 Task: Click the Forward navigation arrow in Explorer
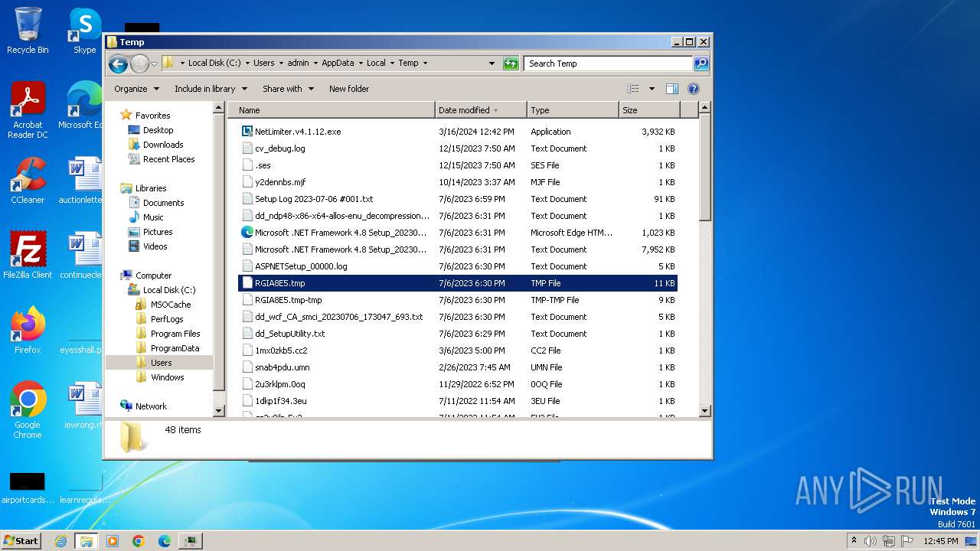pos(139,64)
